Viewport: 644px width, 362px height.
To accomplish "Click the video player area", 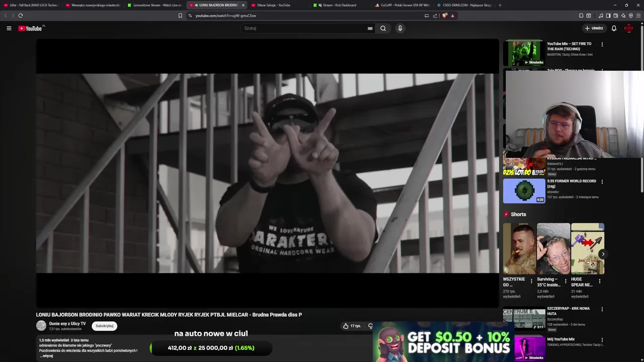I will [x=267, y=173].
